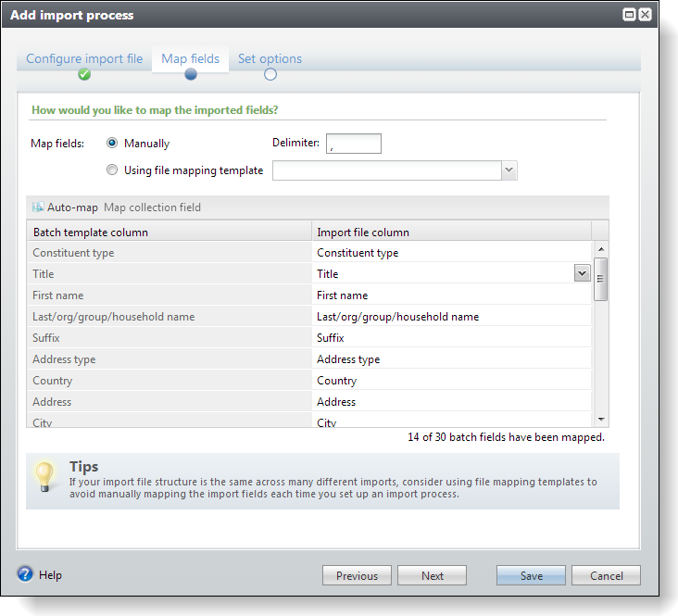Click the step circle under Map fields
Image resolution: width=678 pixels, height=616 pixels.
coord(191,75)
